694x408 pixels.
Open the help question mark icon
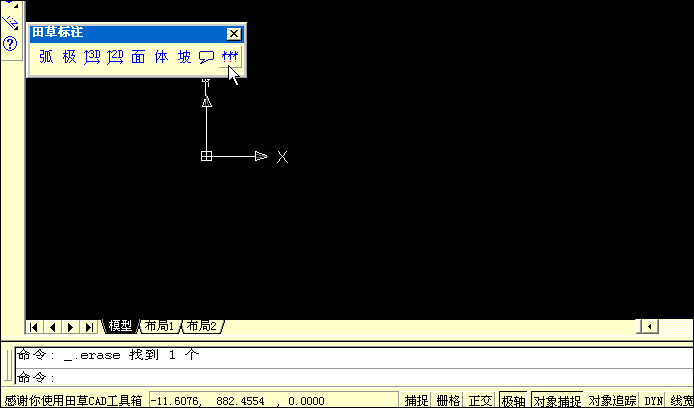click(x=10, y=43)
